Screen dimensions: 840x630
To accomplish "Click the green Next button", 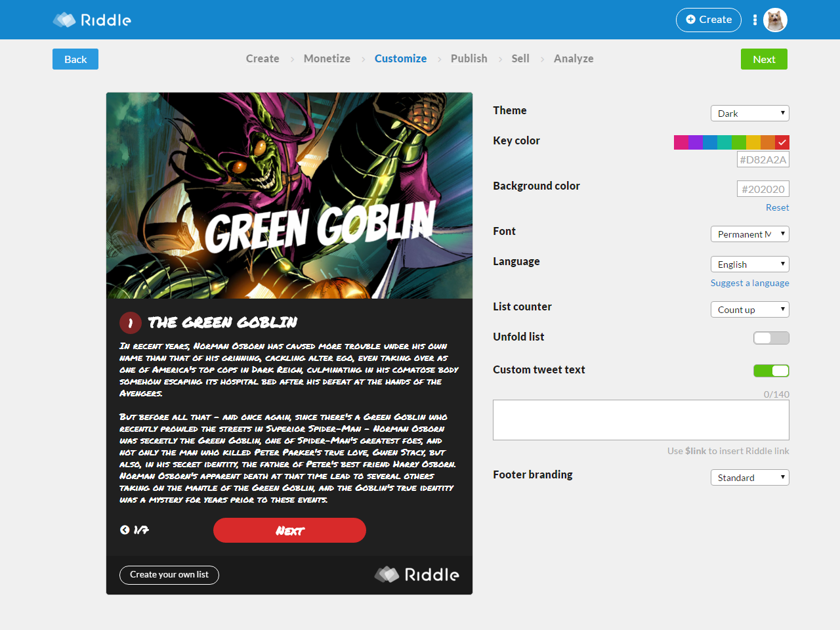I will point(764,59).
